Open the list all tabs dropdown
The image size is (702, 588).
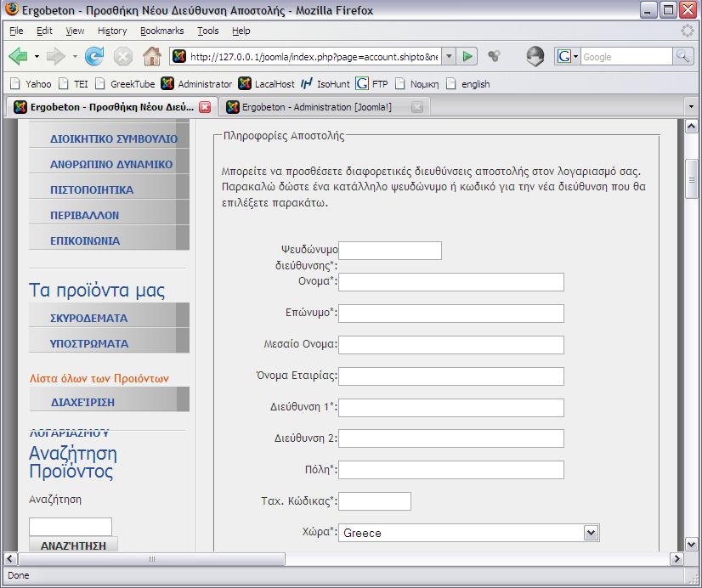coord(691,107)
